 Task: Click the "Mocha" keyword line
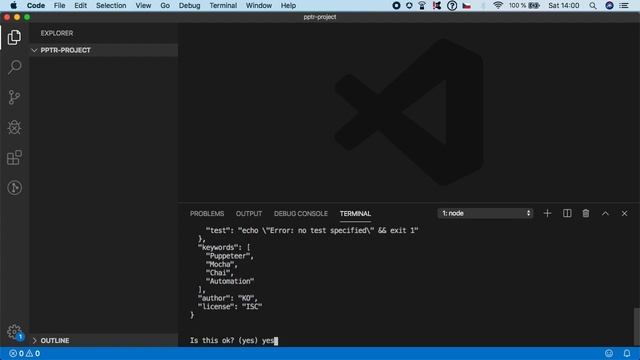click(x=222, y=264)
